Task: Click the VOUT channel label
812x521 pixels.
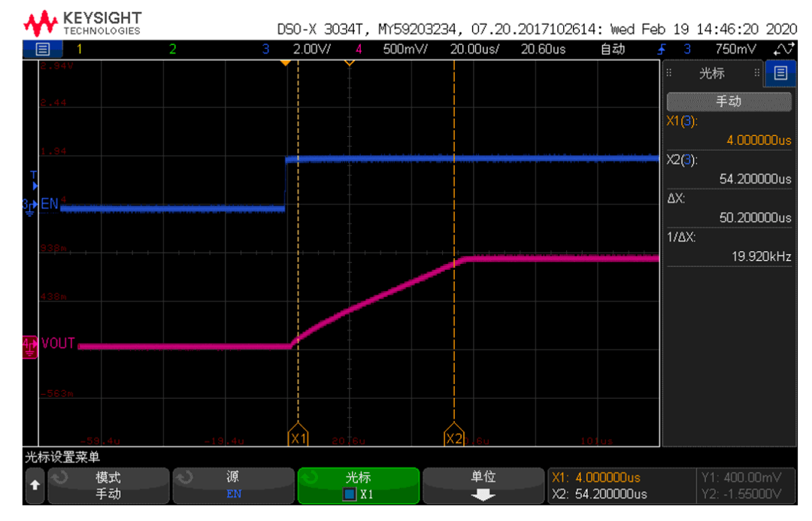Action: point(58,344)
